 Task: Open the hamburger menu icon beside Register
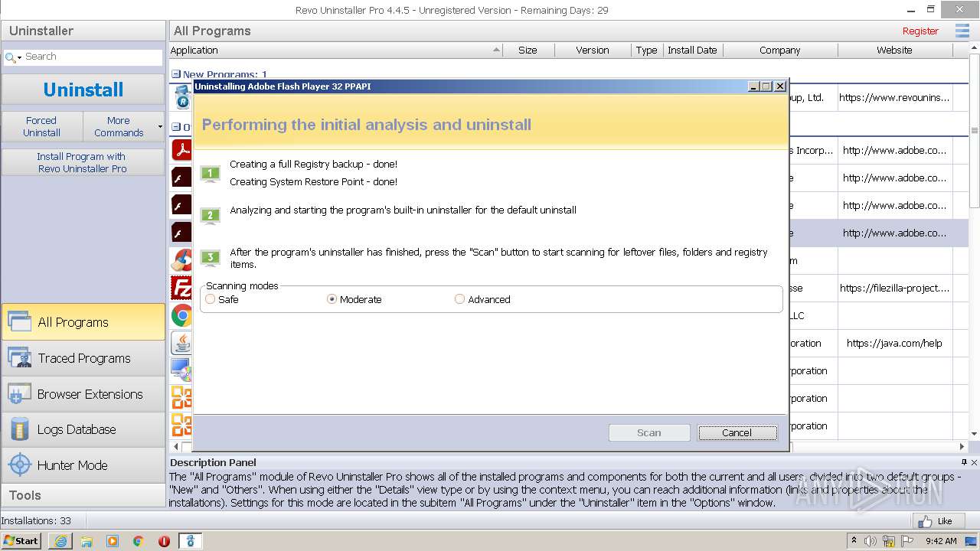click(x=962, y=31)
